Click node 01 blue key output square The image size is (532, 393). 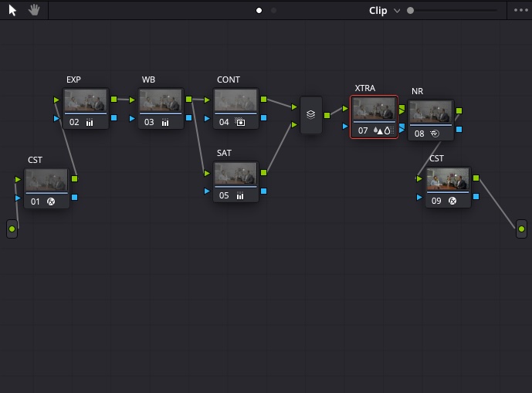[75, 197]
